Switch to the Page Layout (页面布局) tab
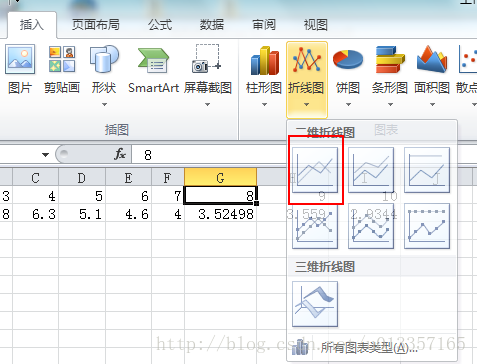This screenshot has width=477, height=364. click(x=96, y=25)
